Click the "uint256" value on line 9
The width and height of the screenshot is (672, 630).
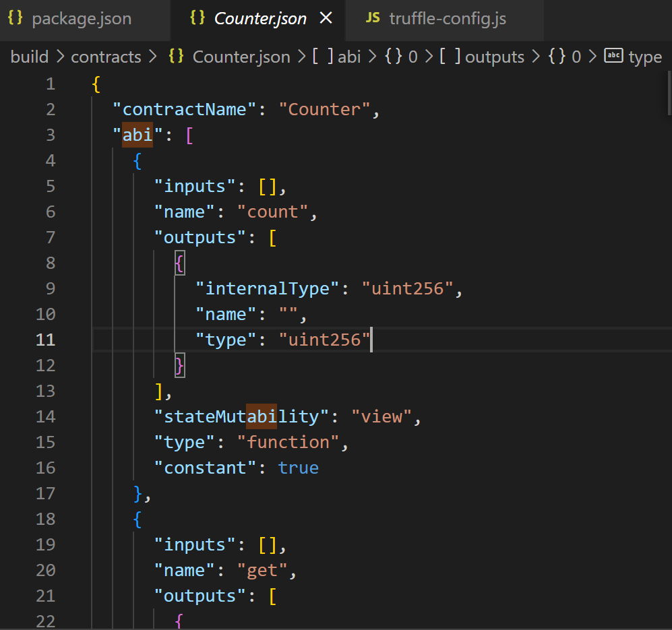407,289
